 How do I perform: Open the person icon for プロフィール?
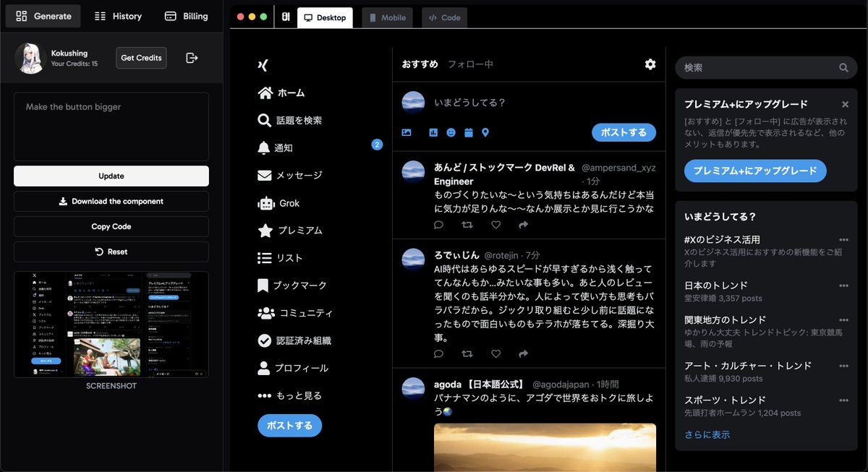(264, 368)
